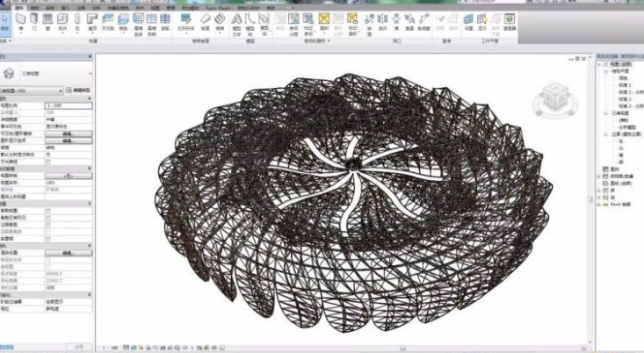This screenshot has width=644, height=353.
Task: Select Revit 链接 in Project Browser
Action: [619, 205]
